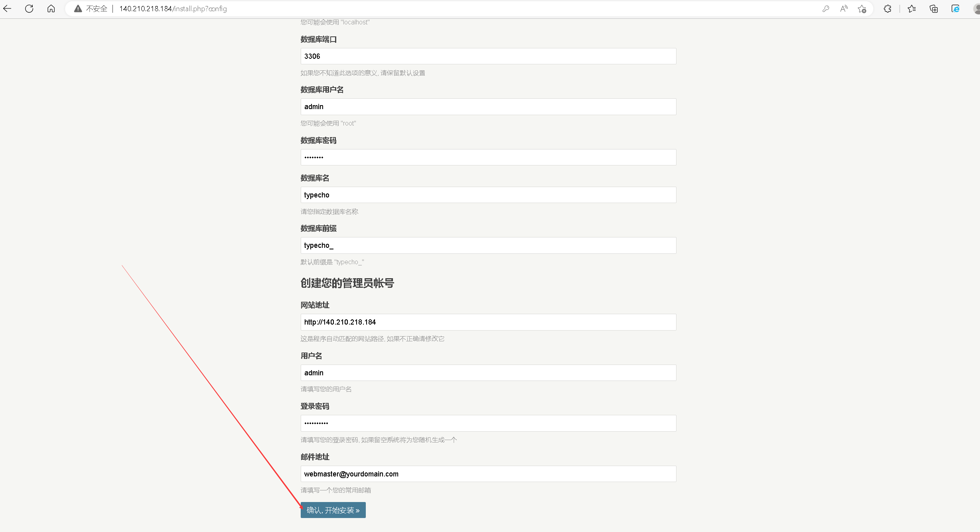Click the 数据库名 field containing typecho
The width and height of the screenshot is (980, 532).
coord(488,195)
